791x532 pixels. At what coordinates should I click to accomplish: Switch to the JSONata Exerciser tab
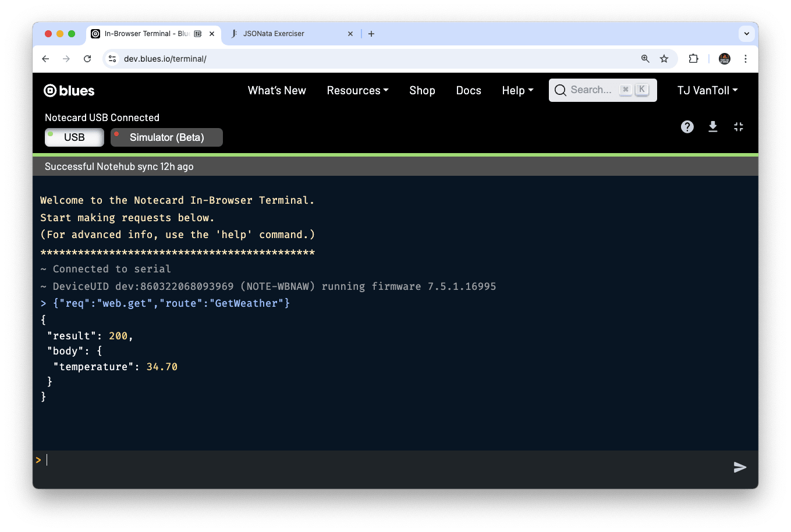[291, 34]
